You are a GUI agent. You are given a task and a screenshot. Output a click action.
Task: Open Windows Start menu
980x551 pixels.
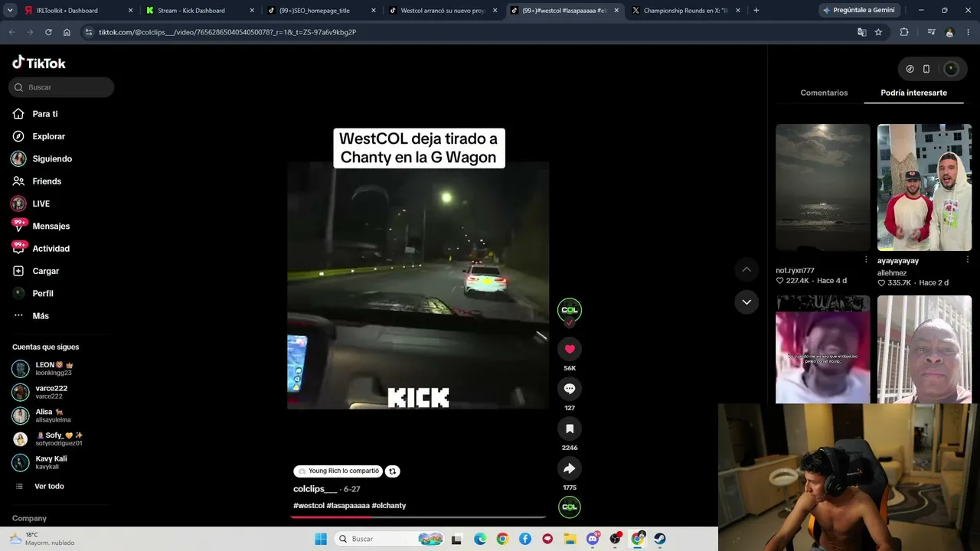(321, 539)
